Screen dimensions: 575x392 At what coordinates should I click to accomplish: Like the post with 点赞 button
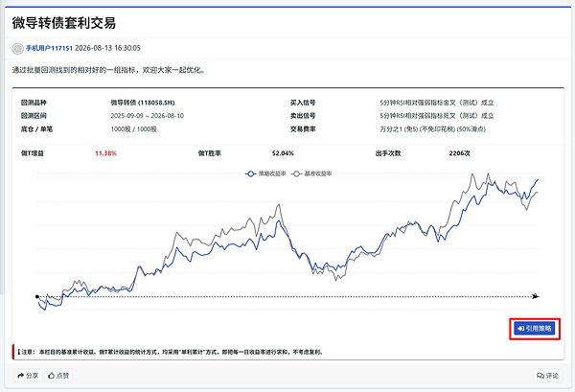tap(58, 376)
